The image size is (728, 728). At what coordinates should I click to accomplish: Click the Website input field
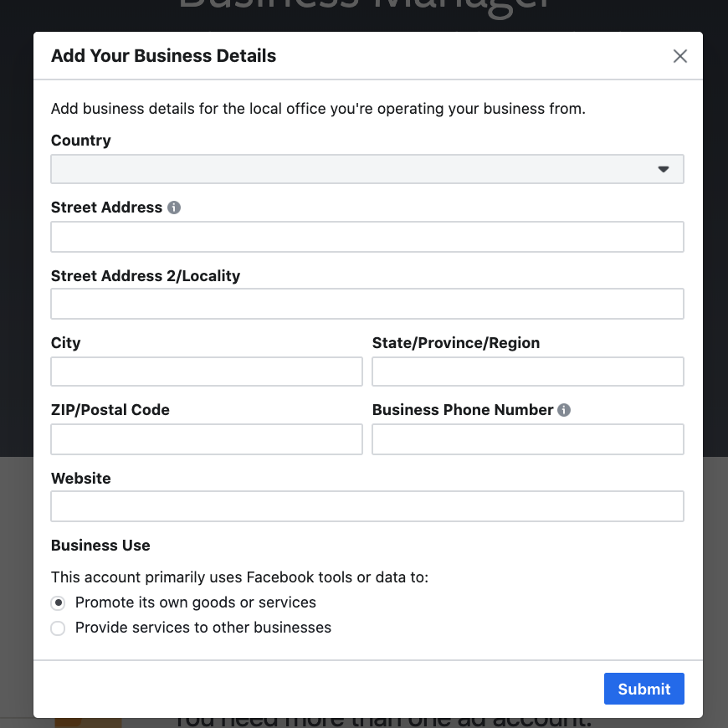point(367,506)
